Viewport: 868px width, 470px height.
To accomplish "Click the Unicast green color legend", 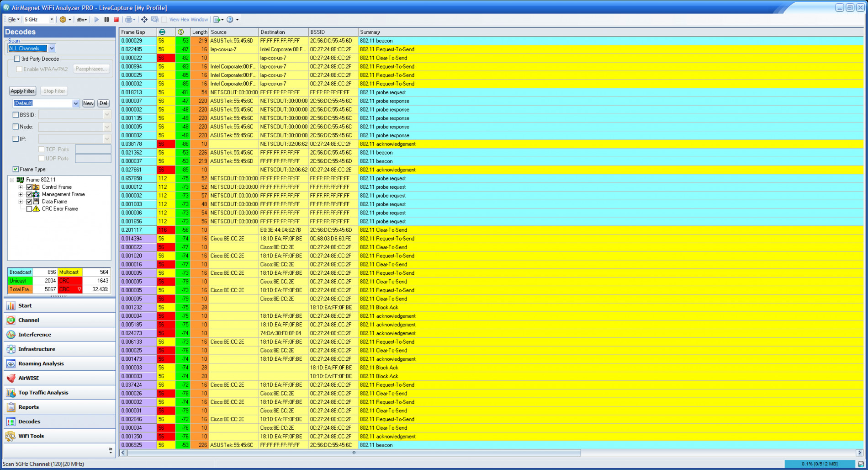I will click(x=21, y=281).
